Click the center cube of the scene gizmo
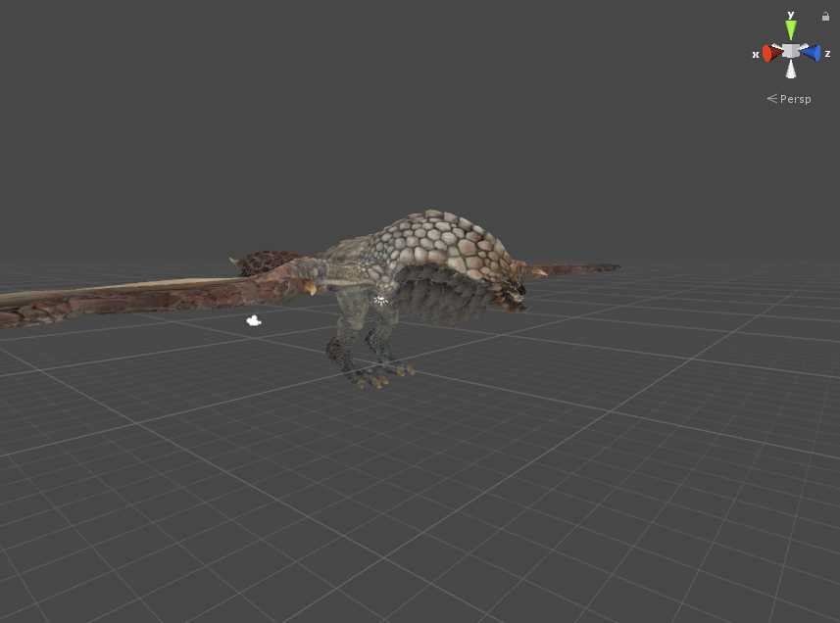The height and width of the screenshot is (623, 840). pos(791,50)
